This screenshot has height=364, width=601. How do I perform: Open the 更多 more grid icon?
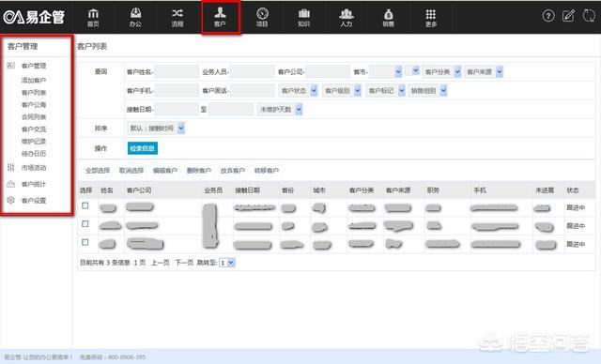pos(431,17)
